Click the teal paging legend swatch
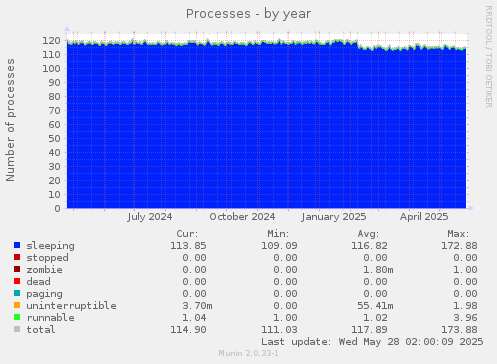Viewport: 497px width, 364px height. tap(17, 293)
